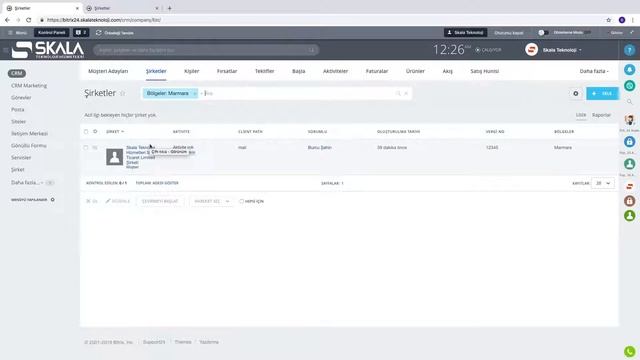Open the brown lock chat icon in sidebar

(x=629, y=201)
